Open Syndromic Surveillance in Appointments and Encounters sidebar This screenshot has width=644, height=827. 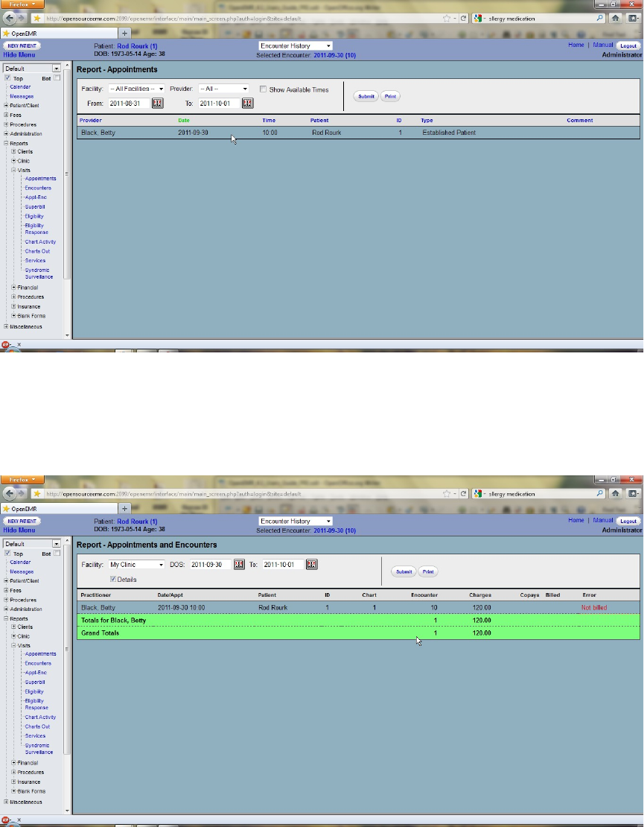pyautogui.click(x=39, y=749)
